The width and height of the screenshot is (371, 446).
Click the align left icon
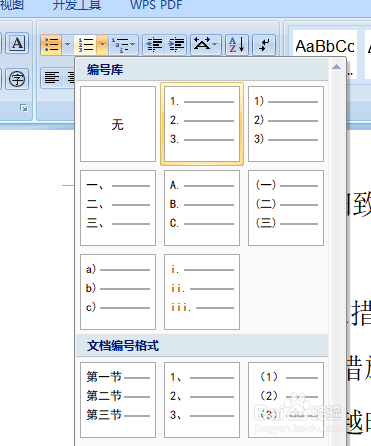[x=52, y=78]
